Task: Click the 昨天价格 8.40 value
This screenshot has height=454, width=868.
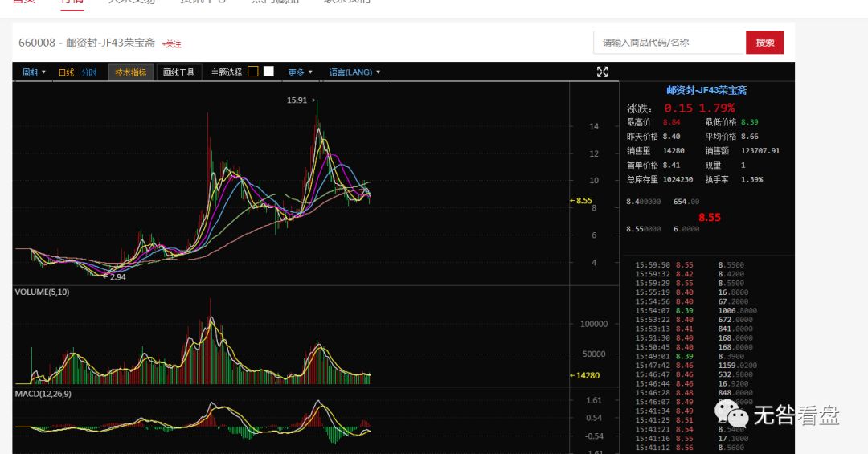Action: point(671,137)
